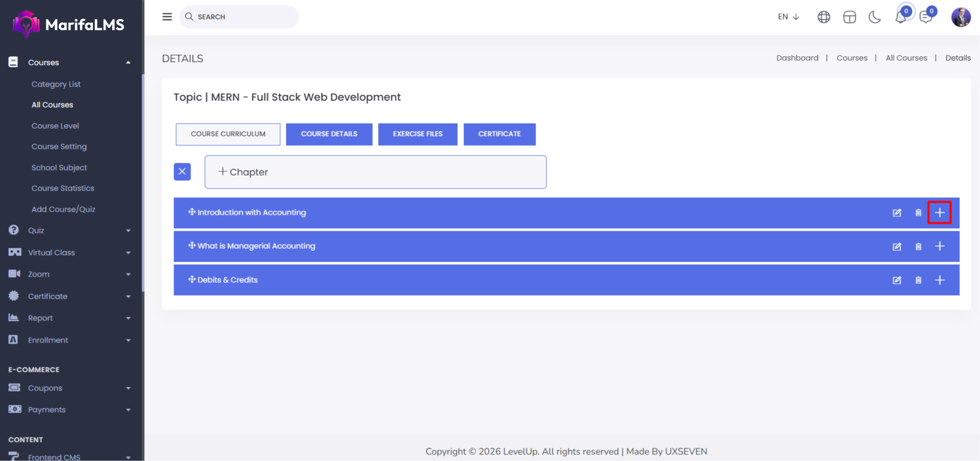The image size is (980, 461).
Task: Open the notifications bell
Action: 900,17
